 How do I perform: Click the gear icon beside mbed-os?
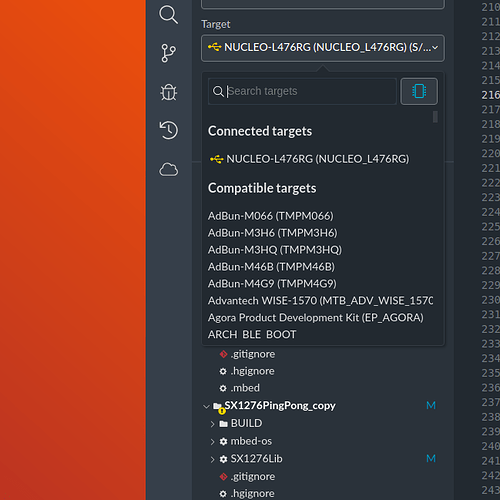coord(223,441)
